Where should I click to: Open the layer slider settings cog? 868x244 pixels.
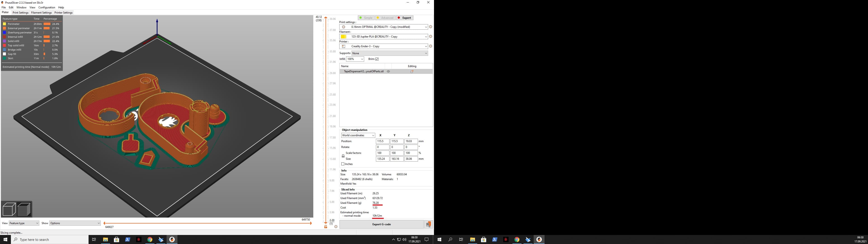click(336, 227)
